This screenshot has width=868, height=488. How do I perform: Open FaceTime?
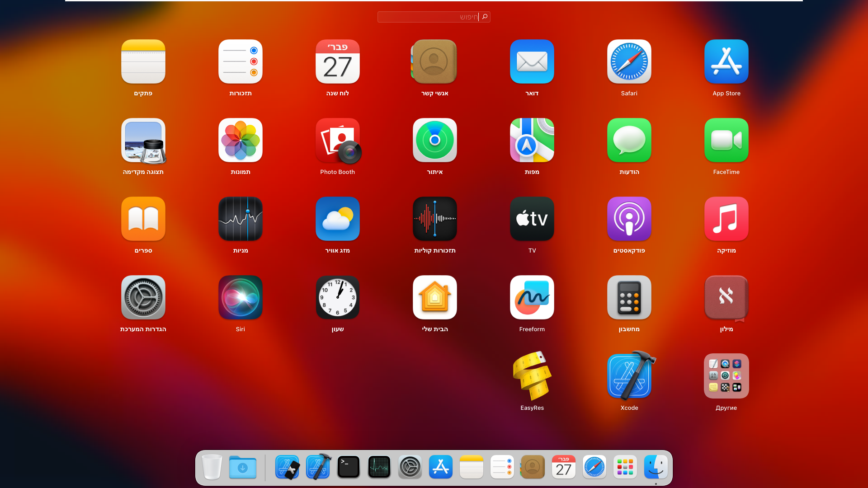[x=726, y=140]
